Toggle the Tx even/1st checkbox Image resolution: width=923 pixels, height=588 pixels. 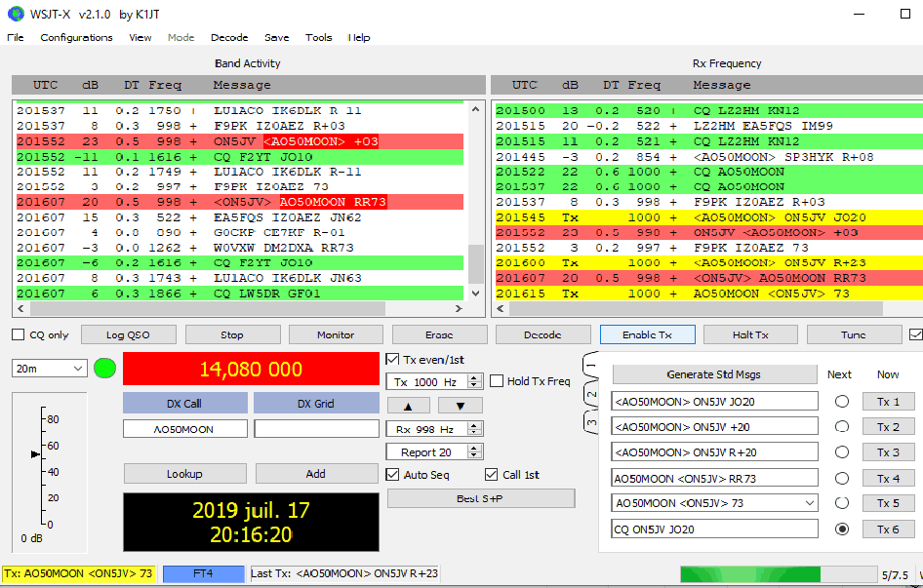[x=392, y=359]
